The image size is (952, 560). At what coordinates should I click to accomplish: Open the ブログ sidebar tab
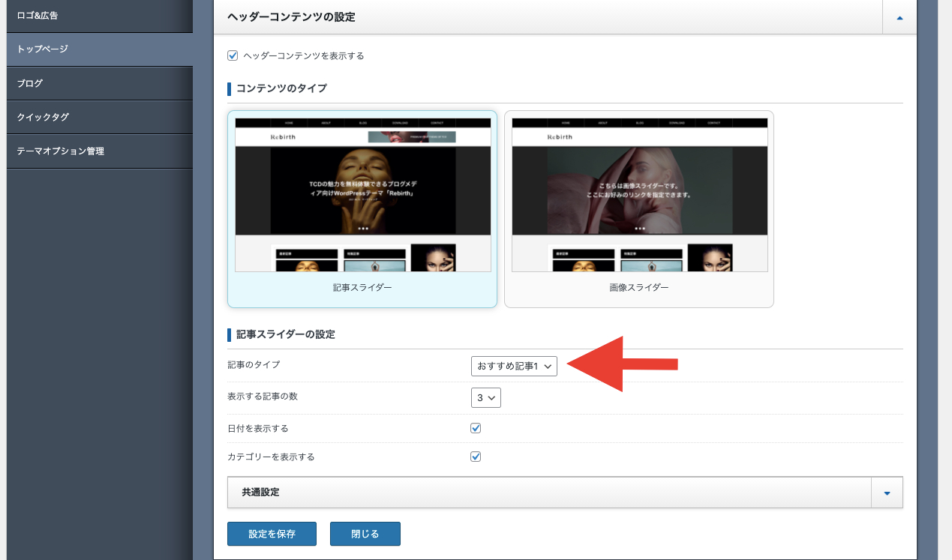coord(100,83)
